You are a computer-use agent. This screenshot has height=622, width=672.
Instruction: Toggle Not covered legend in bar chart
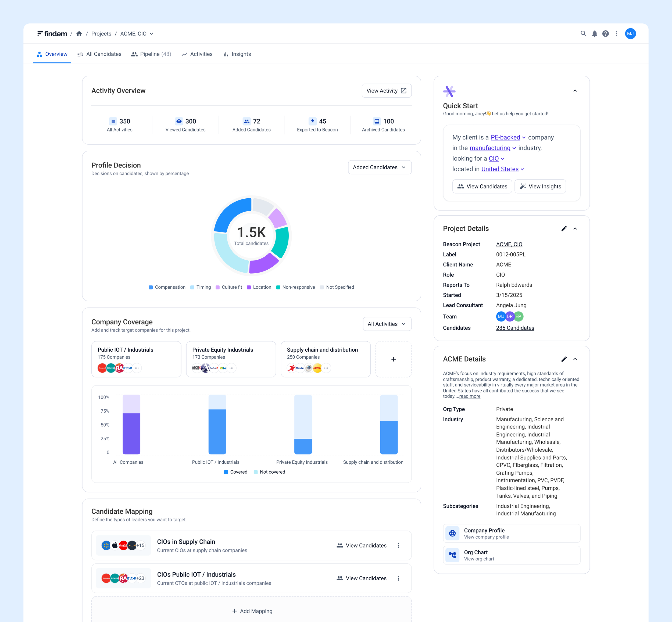pyautogui.click(x=269, y=472)
